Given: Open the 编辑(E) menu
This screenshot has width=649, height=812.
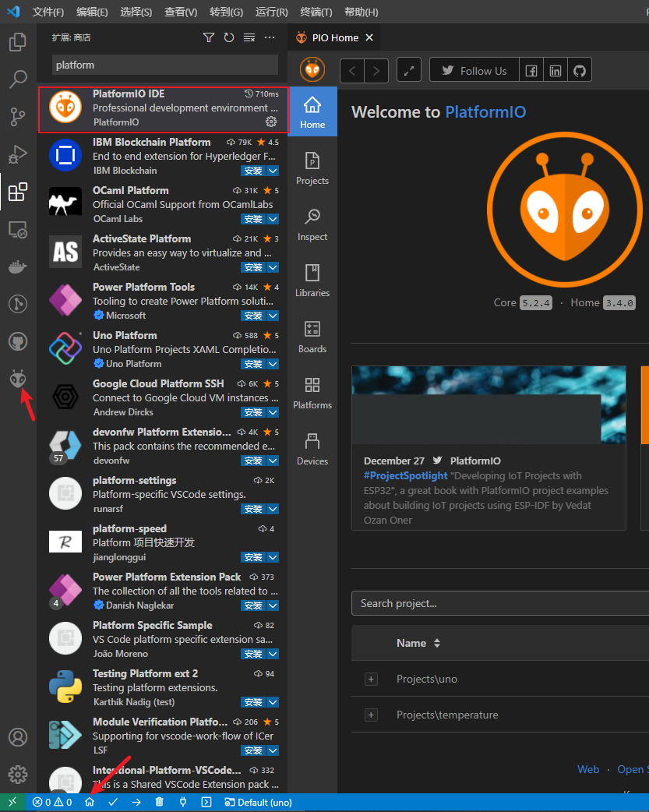Looking at the screenshot, I should point(92,12).
